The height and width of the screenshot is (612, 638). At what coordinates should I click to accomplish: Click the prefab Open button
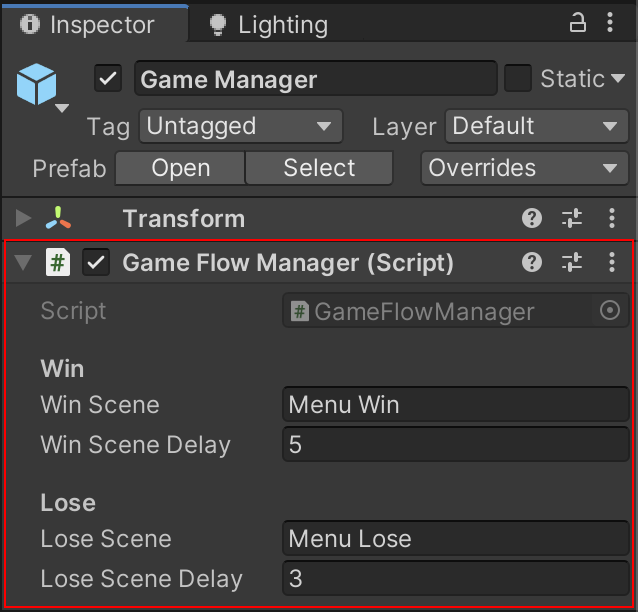coord(180,168)
